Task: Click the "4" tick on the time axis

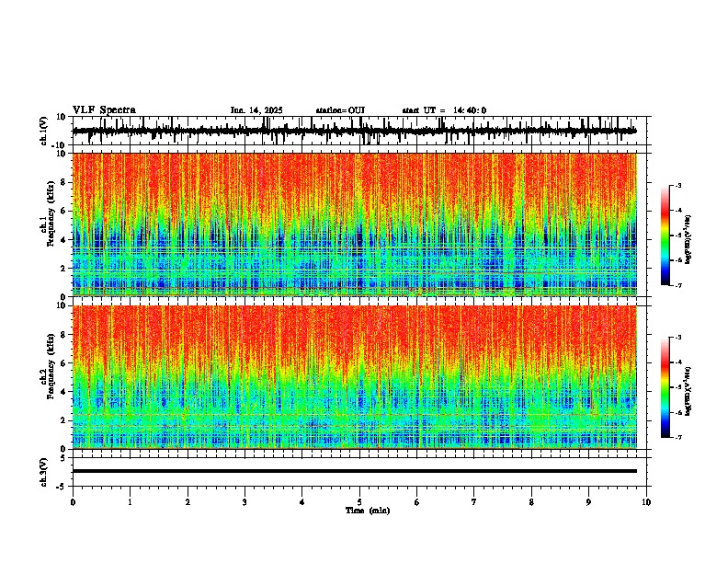Action: click(302, 502)
